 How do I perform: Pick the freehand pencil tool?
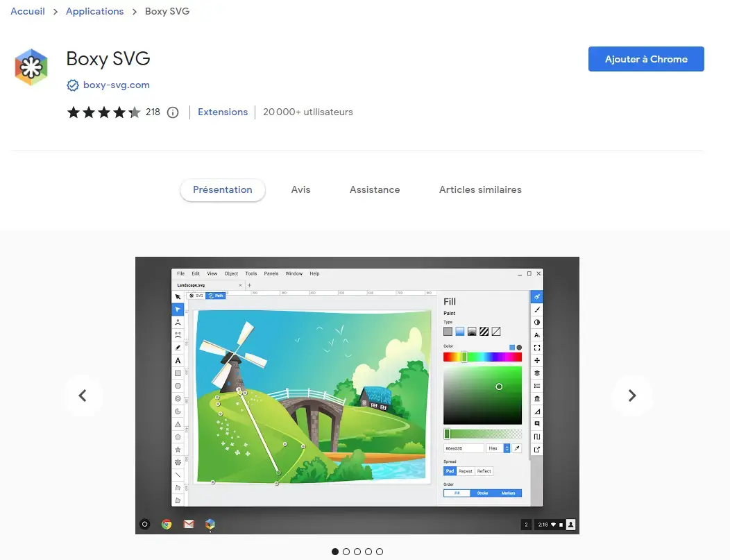coord(178,347)
